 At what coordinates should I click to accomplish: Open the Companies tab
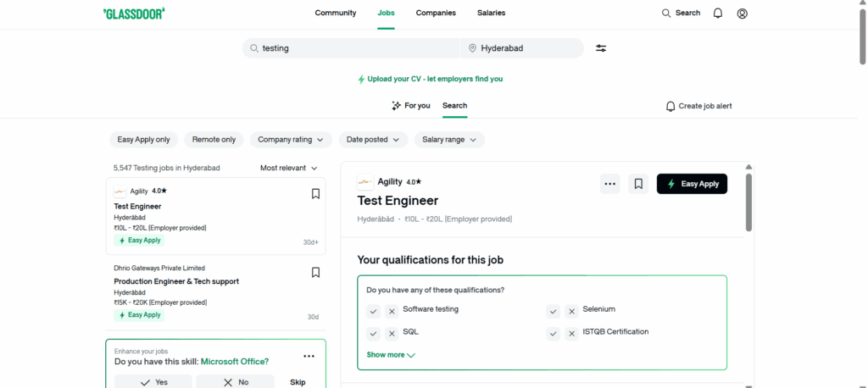click(x=436, y=13)
